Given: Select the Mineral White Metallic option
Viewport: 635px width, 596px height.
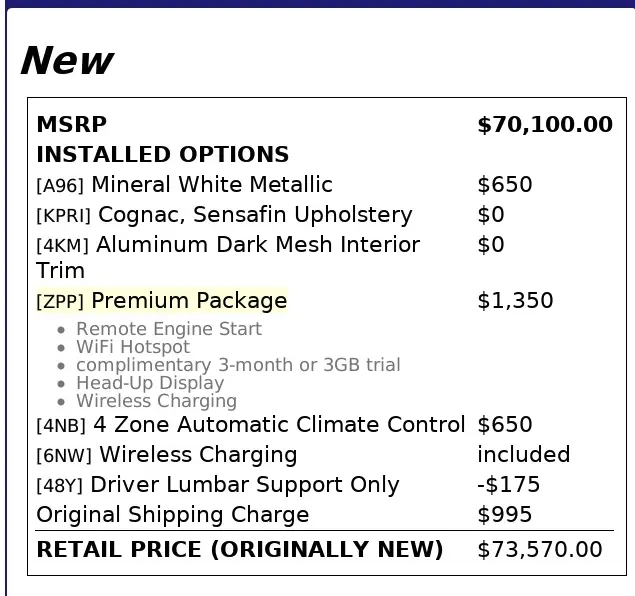Looking at the screenshot, I should [184, 185].
